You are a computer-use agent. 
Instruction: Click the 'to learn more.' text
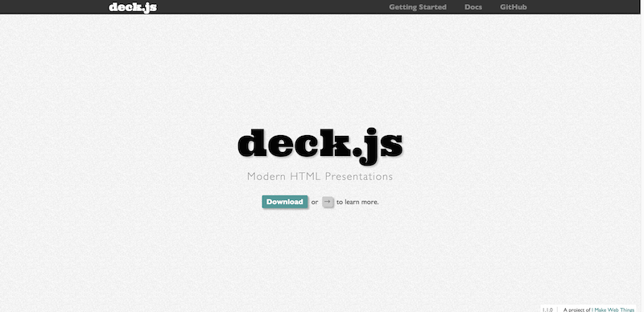pos(357,202)
